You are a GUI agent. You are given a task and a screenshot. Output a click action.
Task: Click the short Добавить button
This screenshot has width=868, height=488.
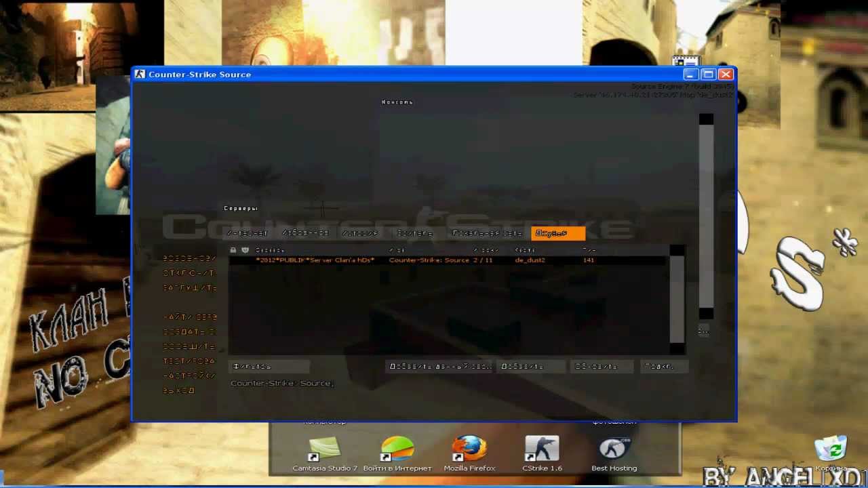click(x=531, y=367)
